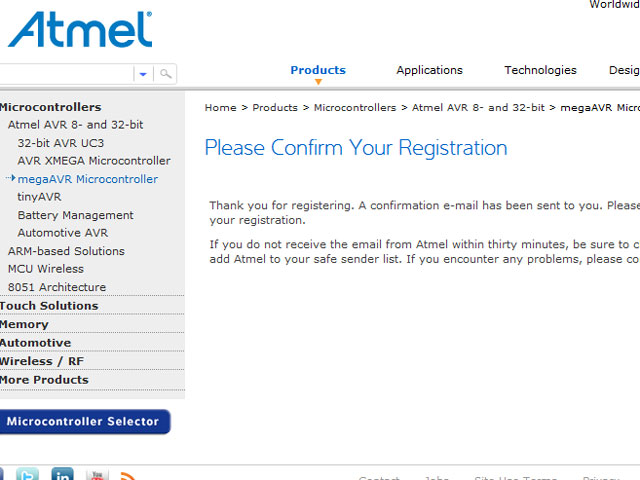Image resolution: width=640 pixels, height=480 pixels.
Task: Click the Atmel logo
Action: 80,29
